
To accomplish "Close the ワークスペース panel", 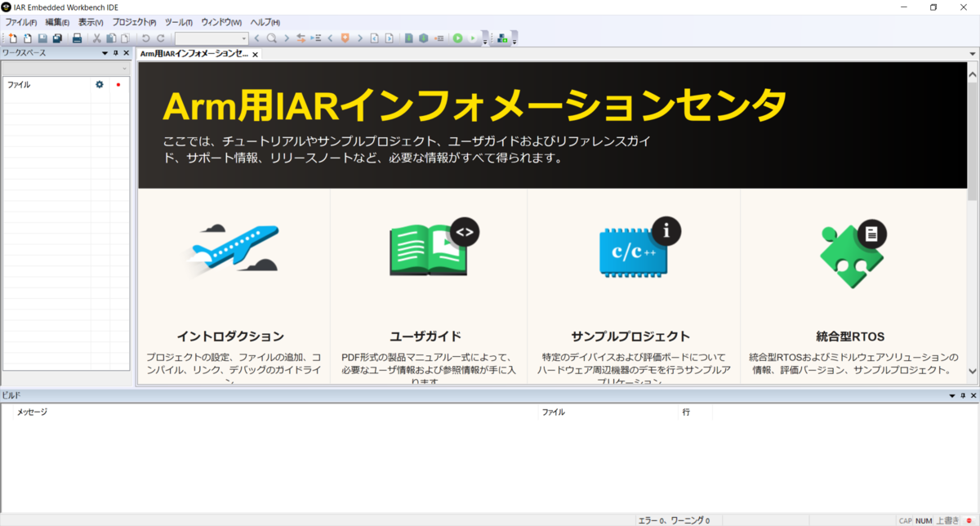I will 126,53.
